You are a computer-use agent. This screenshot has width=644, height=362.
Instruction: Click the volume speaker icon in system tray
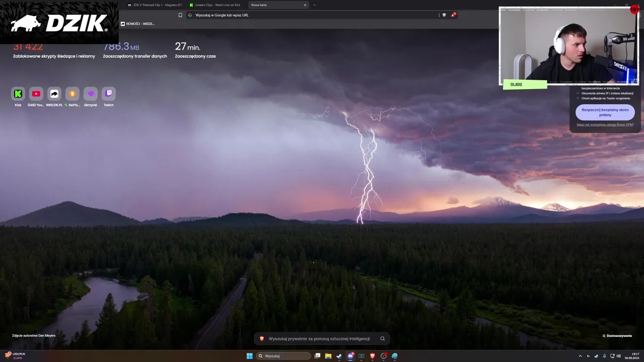point(618,356)
